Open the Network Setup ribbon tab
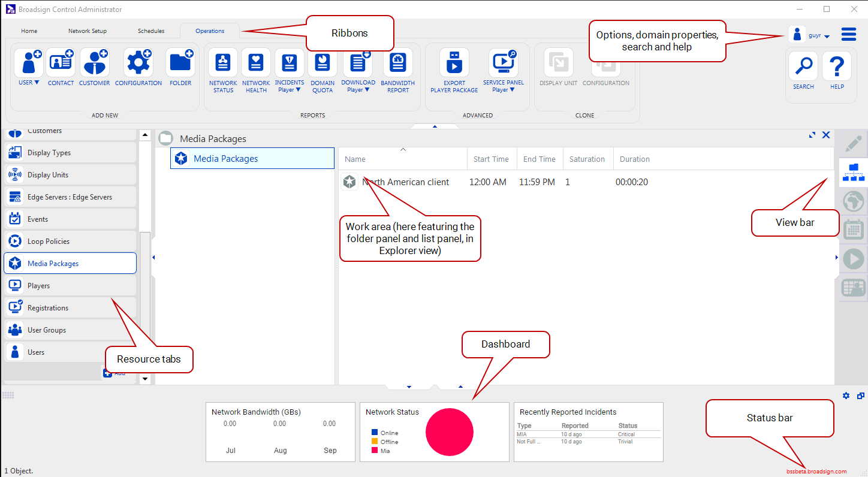Image resolution: width=868 pixels, height=477 pixels. [87, 31]
